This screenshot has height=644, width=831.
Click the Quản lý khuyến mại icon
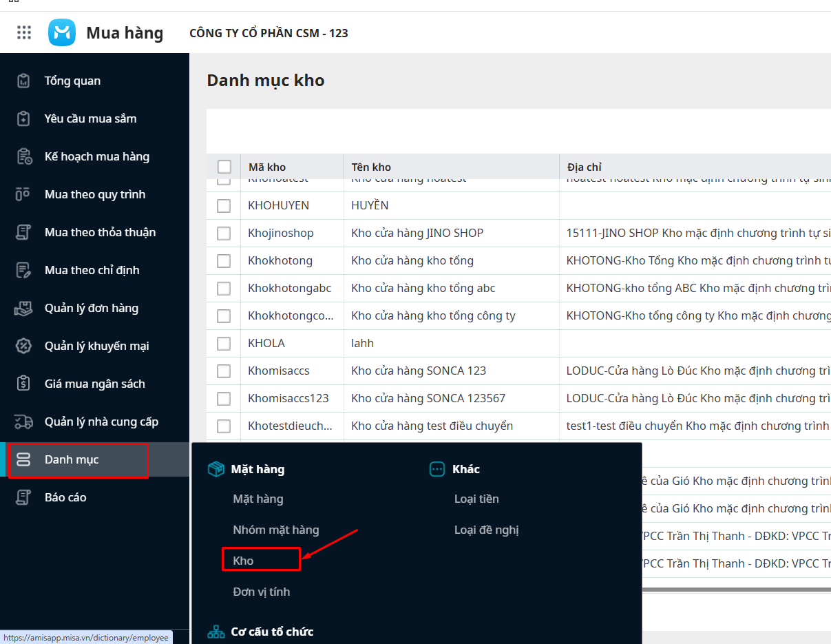click(23, 346)
